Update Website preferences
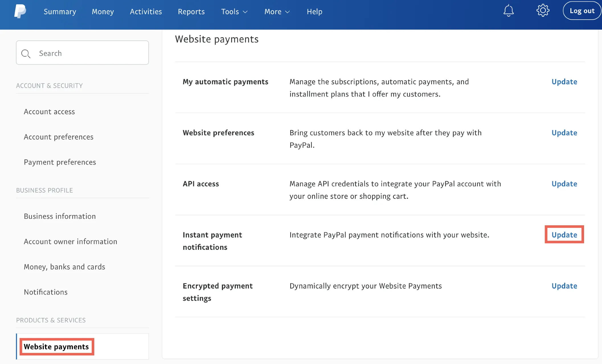 (564, 133)
